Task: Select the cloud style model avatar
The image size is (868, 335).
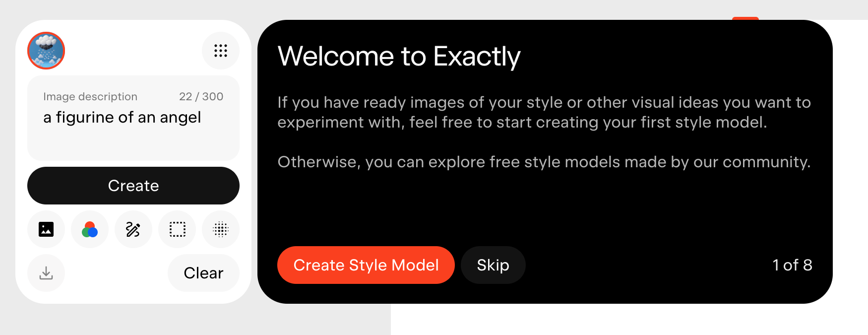Action: 46,51
